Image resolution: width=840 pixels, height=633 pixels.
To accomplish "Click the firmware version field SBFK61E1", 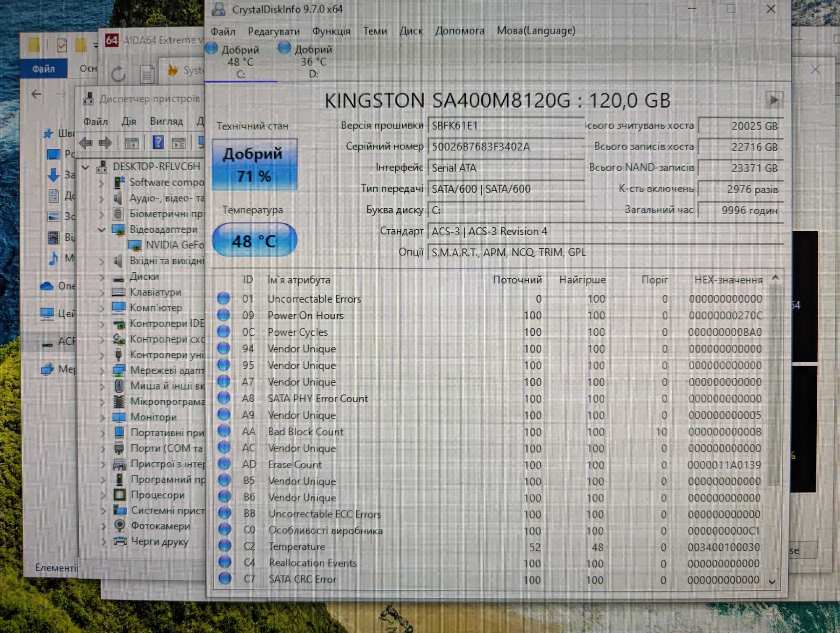I will (506, 126).
